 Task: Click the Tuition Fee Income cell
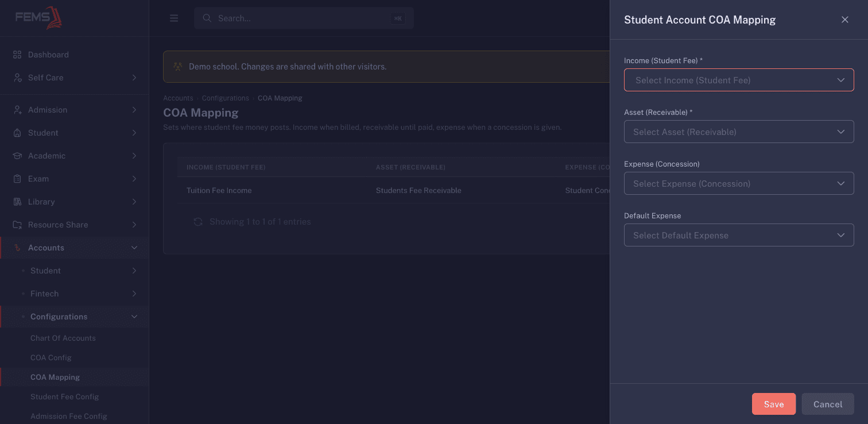pos(219,190)
